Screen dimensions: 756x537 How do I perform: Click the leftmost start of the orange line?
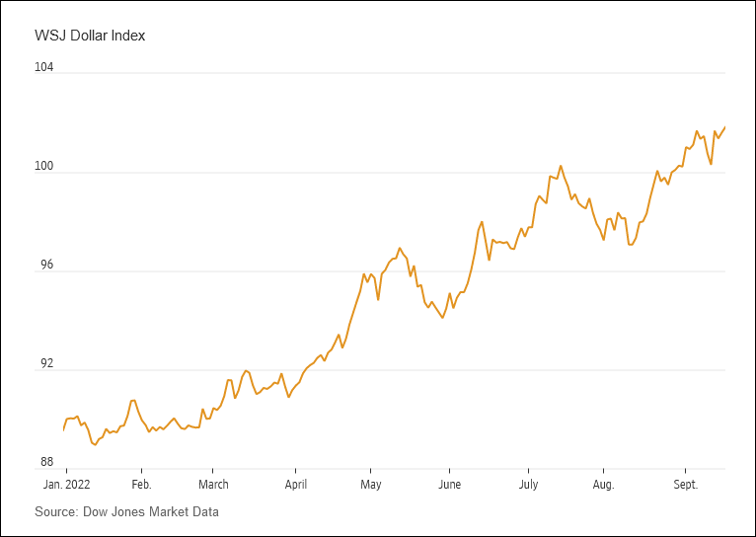[63, 430]
